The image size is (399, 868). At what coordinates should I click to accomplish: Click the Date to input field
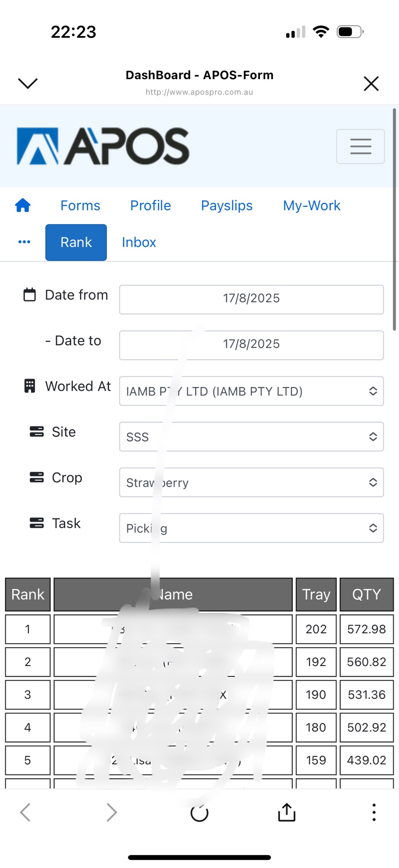pos(251,345)
